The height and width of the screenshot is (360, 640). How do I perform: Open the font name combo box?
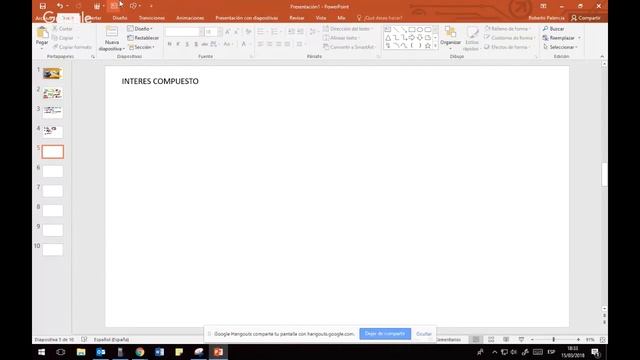coord(184,32)
